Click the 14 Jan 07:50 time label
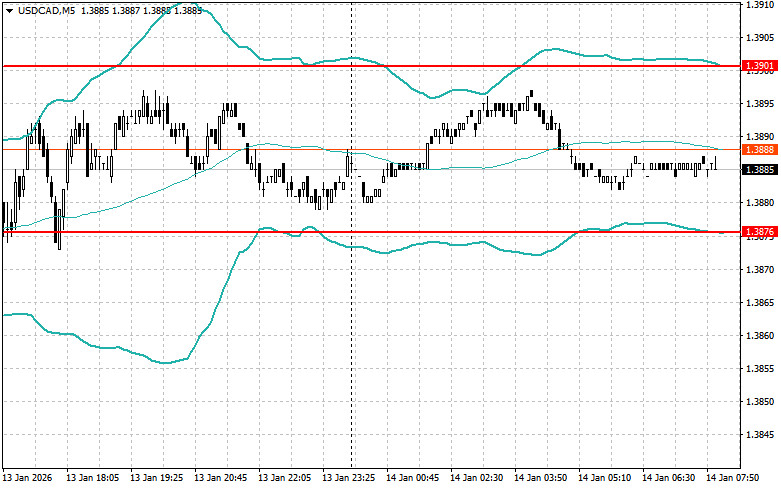The width and height of the screenshot is (781, 489). click(733, 478)
